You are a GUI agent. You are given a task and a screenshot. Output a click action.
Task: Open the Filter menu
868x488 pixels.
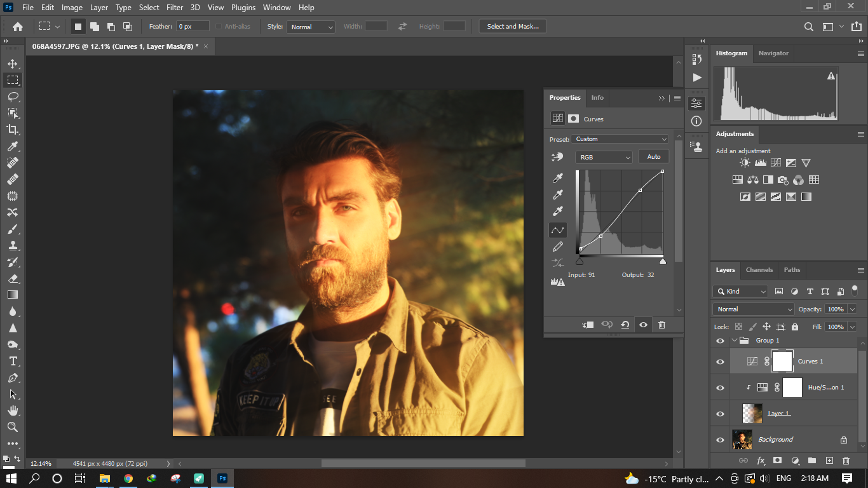pyautogui.click(x=175, y=8)
